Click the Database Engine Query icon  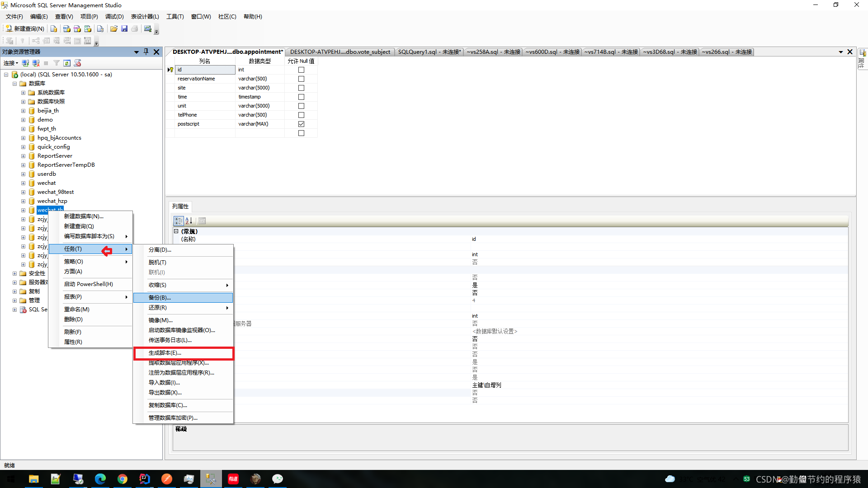pyautogui.click(x=54, y=28)
